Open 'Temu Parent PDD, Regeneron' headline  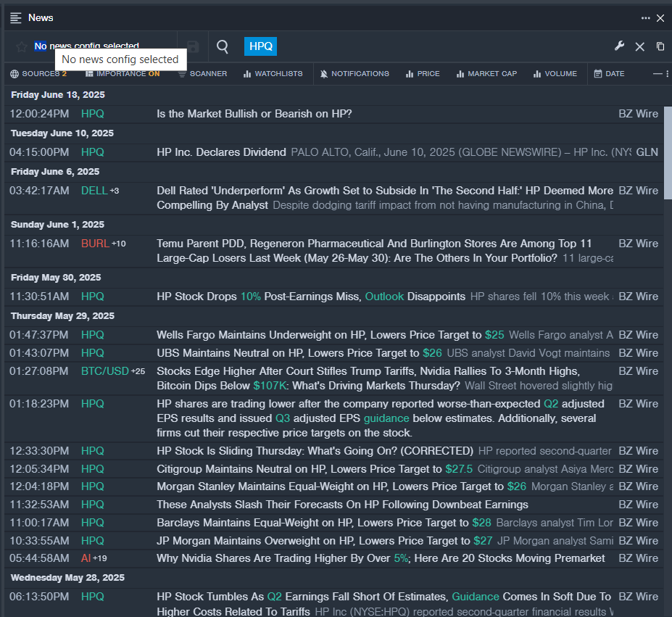[x=374, y=251]
